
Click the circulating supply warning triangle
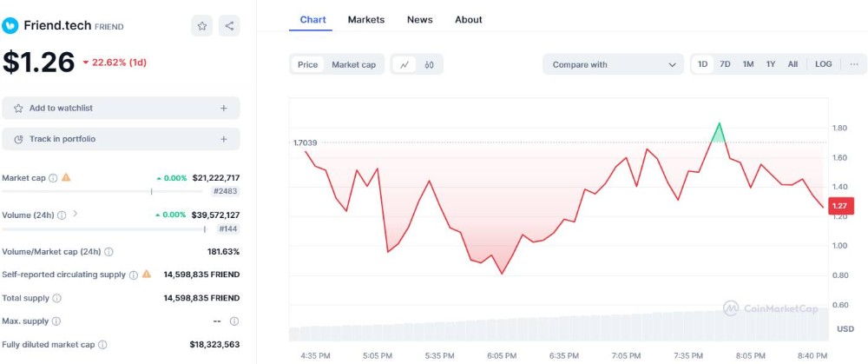pos(147,275)
